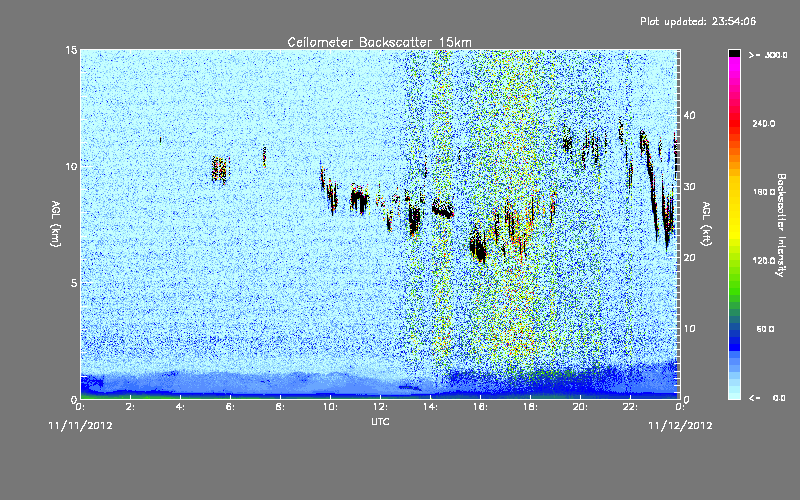Click the 120.0 colorbar value
The width and height of the screenshot is (800, 500).
pos(763,261)
